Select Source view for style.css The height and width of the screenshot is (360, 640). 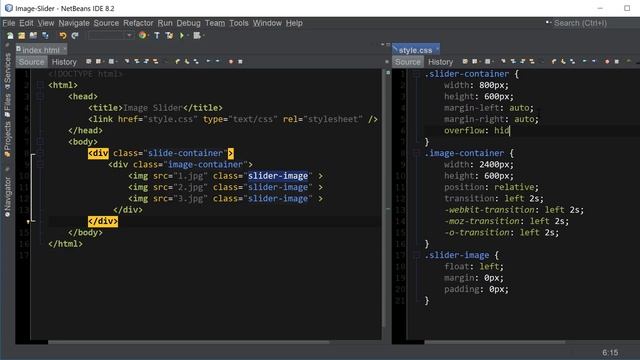point(407,62)
